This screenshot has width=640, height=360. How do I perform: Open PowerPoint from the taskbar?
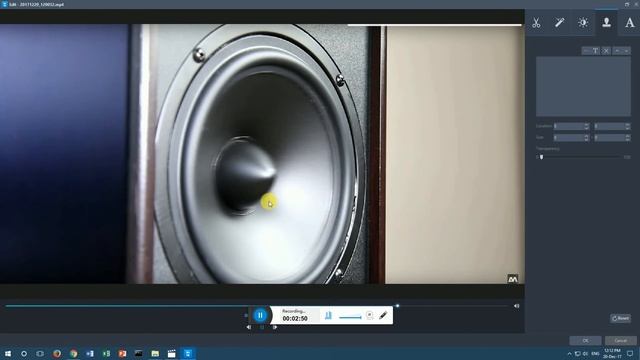(x=122, y=353)
